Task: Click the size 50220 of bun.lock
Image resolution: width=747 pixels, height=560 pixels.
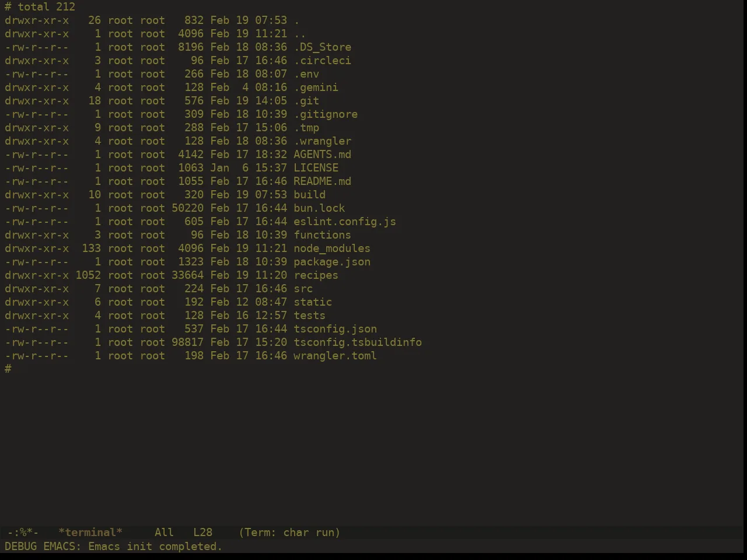Action: (x=187, y=208)
